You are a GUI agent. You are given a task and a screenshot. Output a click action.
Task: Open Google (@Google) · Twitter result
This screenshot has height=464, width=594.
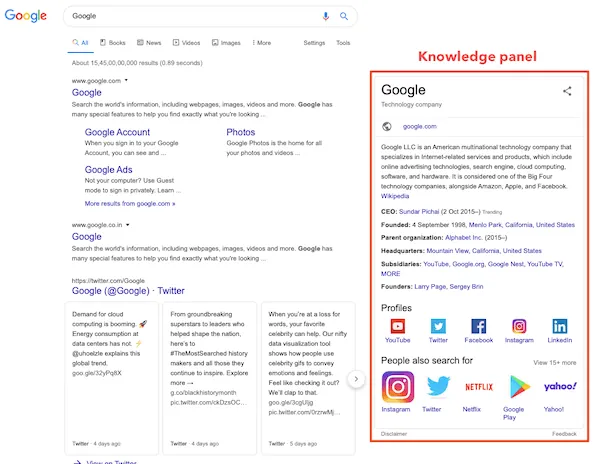[128, 291]
